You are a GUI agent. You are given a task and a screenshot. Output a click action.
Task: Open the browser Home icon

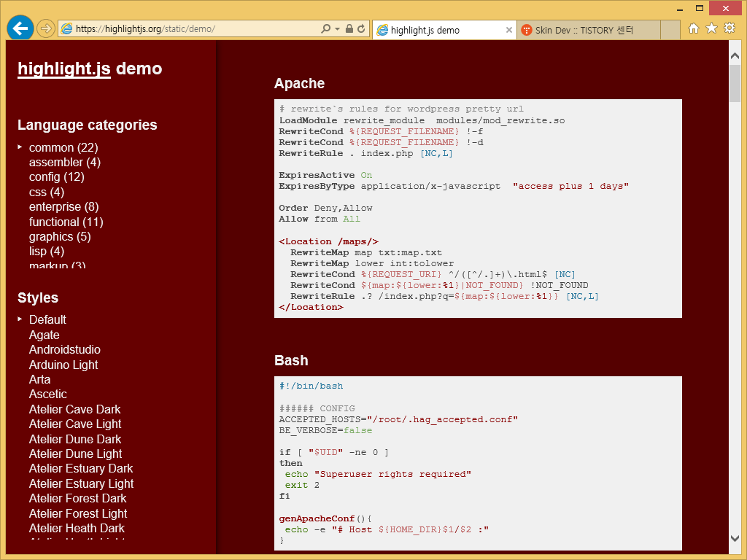[694, 28]
